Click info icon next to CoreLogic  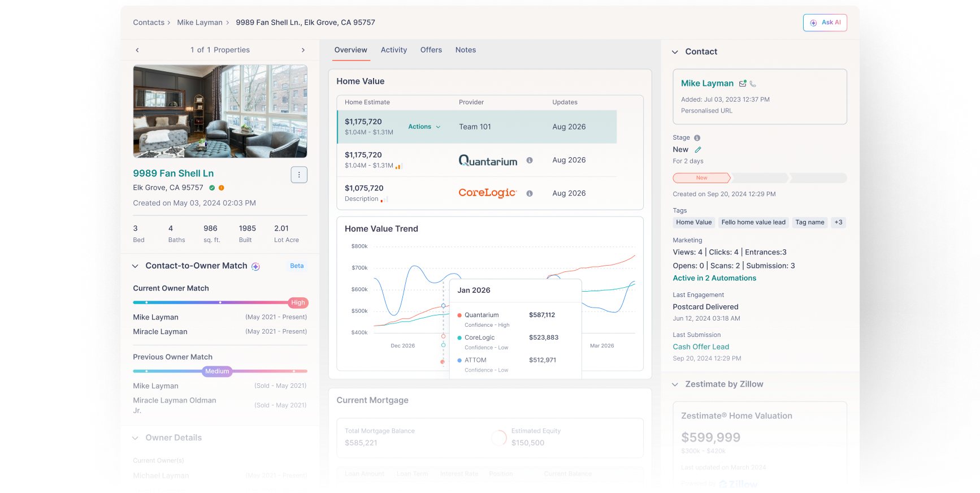[x=530, y=193]
